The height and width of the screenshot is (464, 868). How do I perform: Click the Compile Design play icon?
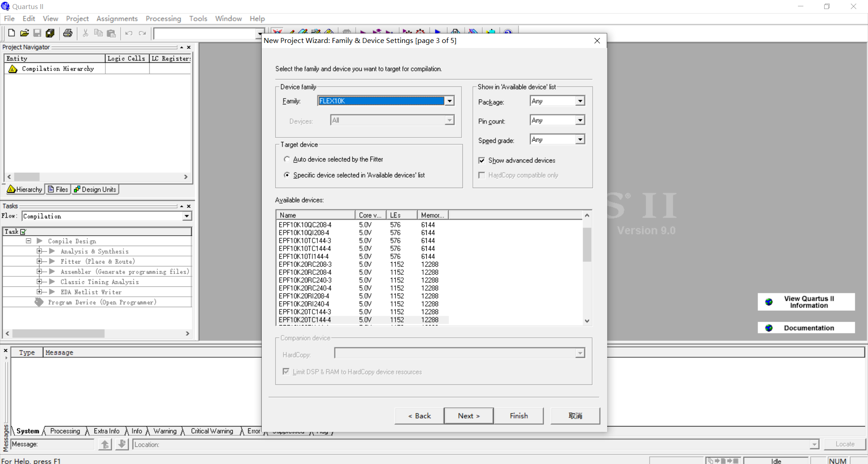coord(39,241)
